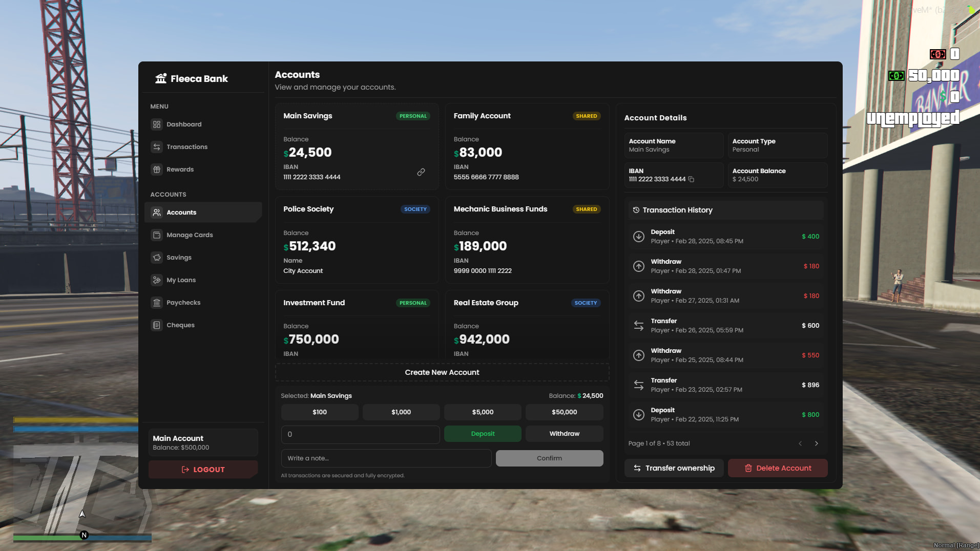980x551 pixels.
Task: Click the withdraw icon for Feb 25 transaction
Action: (639, 355)
